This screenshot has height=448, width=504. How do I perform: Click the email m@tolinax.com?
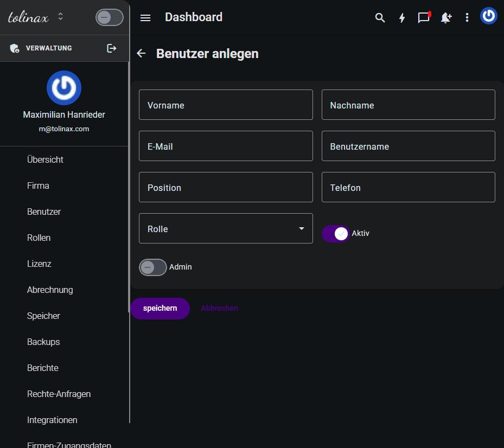coord(64,129)
